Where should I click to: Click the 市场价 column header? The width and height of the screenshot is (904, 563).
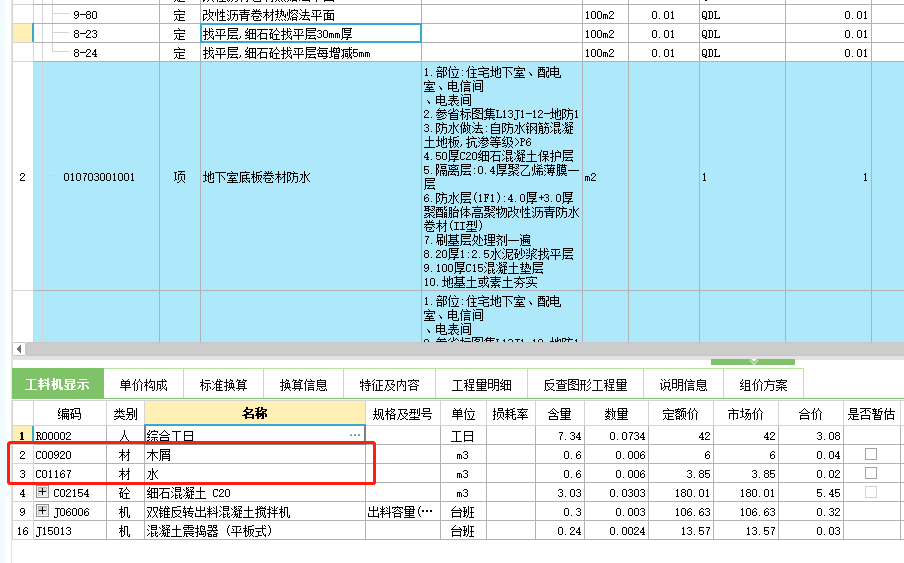tap(745, 413)
